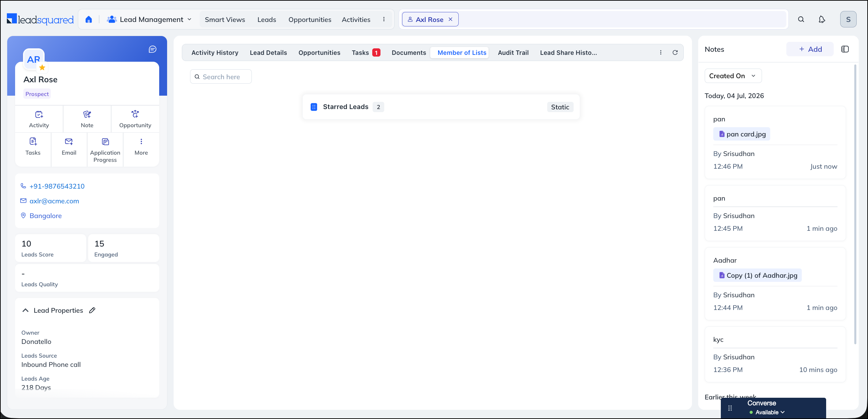Add an Opportunity from the lead card

click(135, 119)
